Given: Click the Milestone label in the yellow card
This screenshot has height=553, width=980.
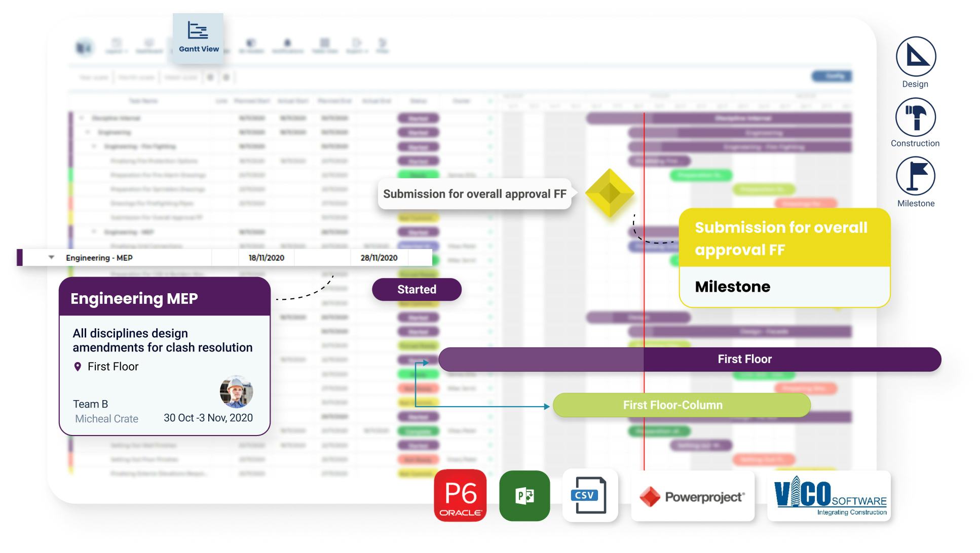Looking at the screenshot, I should 732,287.
